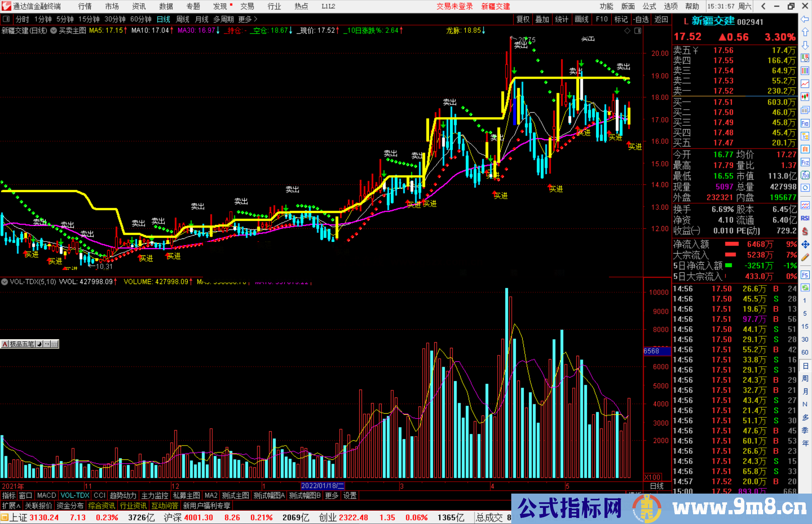
Task: Click the IME keyboard icon in 极品五笔 bar
Action: [x=54, y=344]
